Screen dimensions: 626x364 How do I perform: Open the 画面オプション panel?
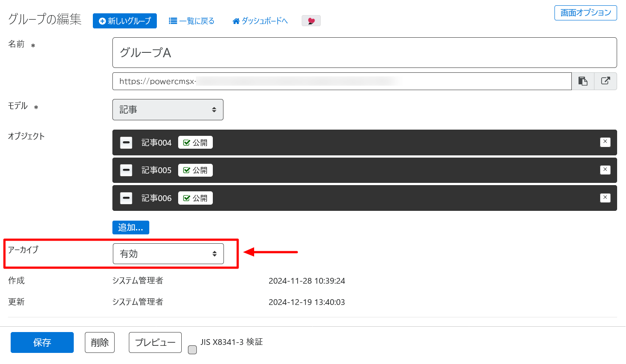coord(586,13)
